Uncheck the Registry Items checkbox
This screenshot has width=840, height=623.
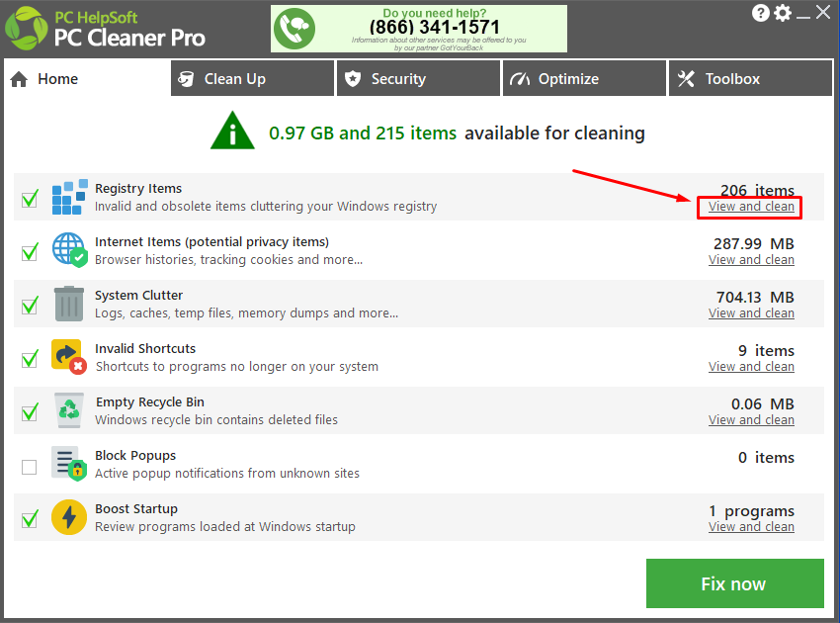[x=30, y=199]
